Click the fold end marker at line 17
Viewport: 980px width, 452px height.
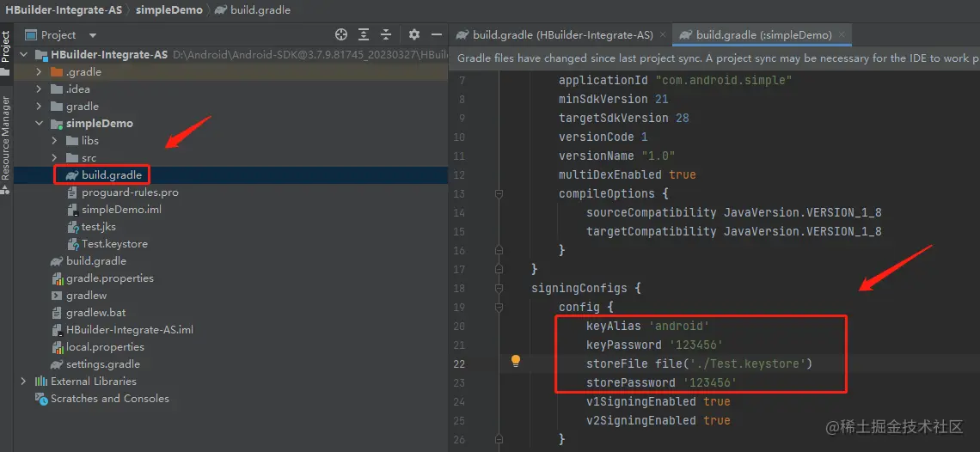[x=499, y=269]
